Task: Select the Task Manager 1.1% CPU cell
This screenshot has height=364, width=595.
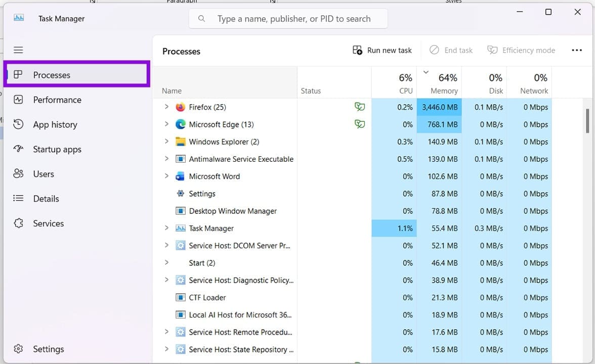Action: pos(394,229)
